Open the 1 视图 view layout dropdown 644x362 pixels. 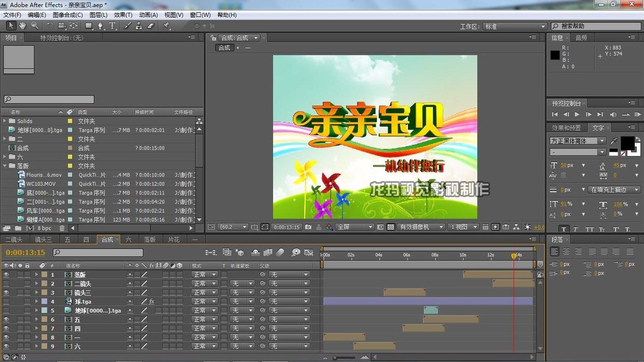464,227
